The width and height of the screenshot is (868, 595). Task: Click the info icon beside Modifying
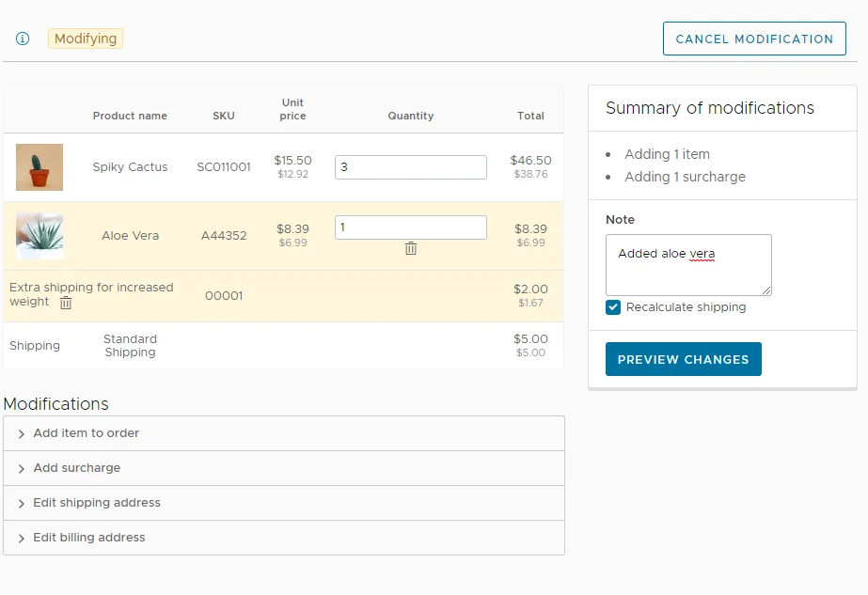(23, 39)
